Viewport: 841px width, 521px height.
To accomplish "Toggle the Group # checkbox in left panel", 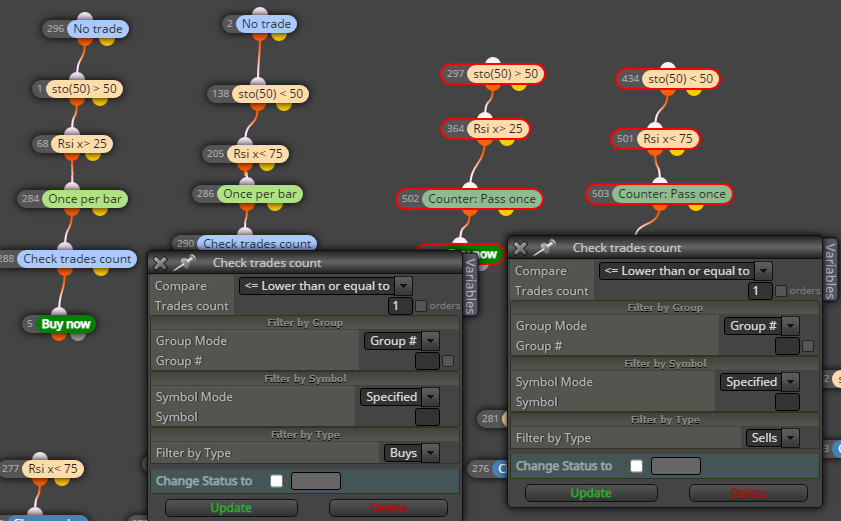I will pos(448,361).
